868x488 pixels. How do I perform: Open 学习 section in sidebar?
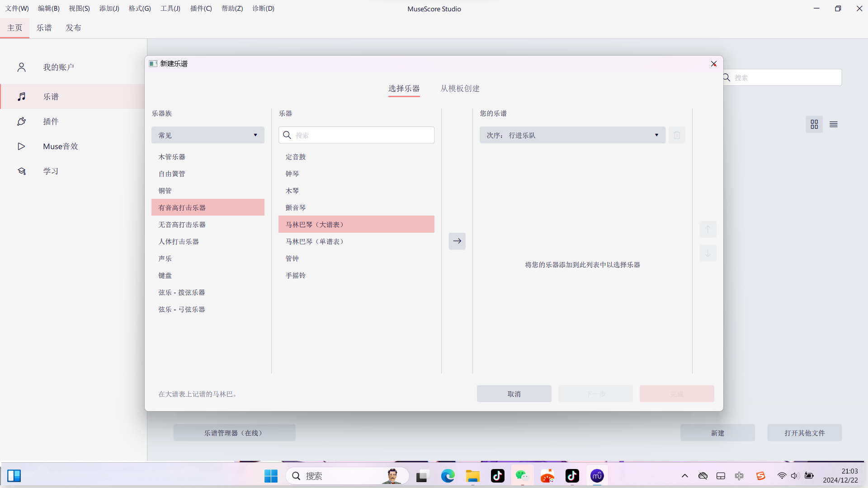[72, 171]
